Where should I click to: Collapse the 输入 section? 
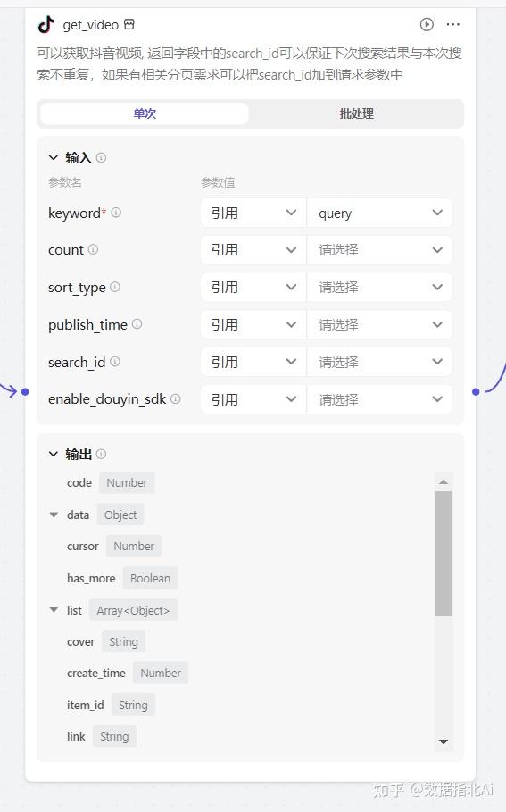(54, 157)
